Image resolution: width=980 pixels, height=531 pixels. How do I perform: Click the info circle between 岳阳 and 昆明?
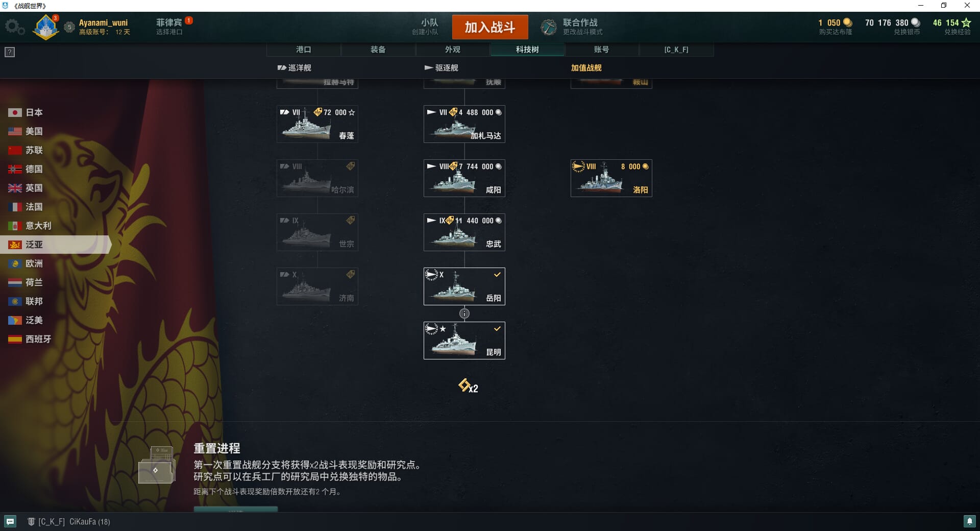pyautogui.click(x=464, y=313)
